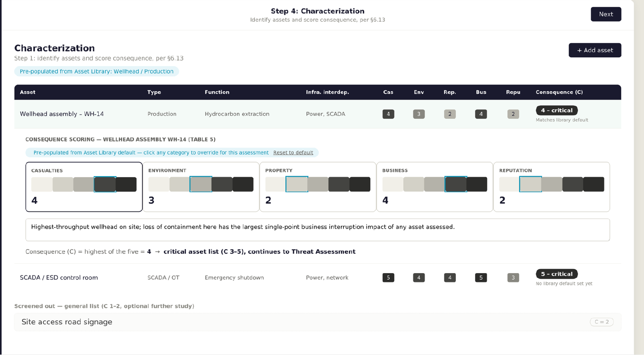Add a new asset to the list
644x355 pixels.
[595, 50]
